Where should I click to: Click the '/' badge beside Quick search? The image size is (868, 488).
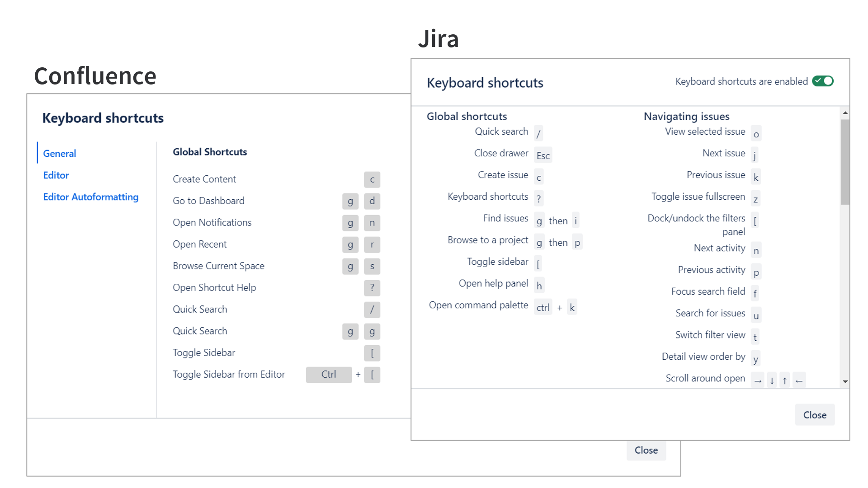point(538,133)
